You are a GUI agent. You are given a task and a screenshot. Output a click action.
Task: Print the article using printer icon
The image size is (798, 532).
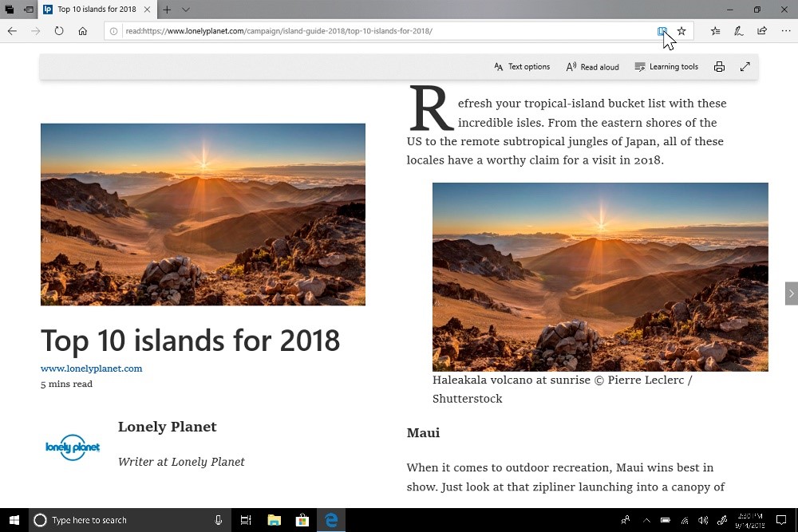coord(719,67)
